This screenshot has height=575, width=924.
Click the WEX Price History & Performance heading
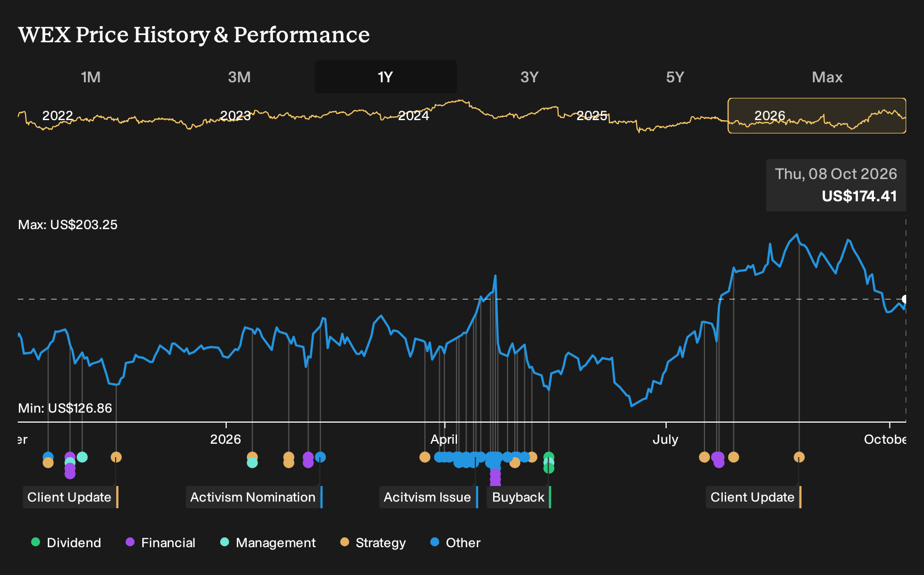point(194,34)
